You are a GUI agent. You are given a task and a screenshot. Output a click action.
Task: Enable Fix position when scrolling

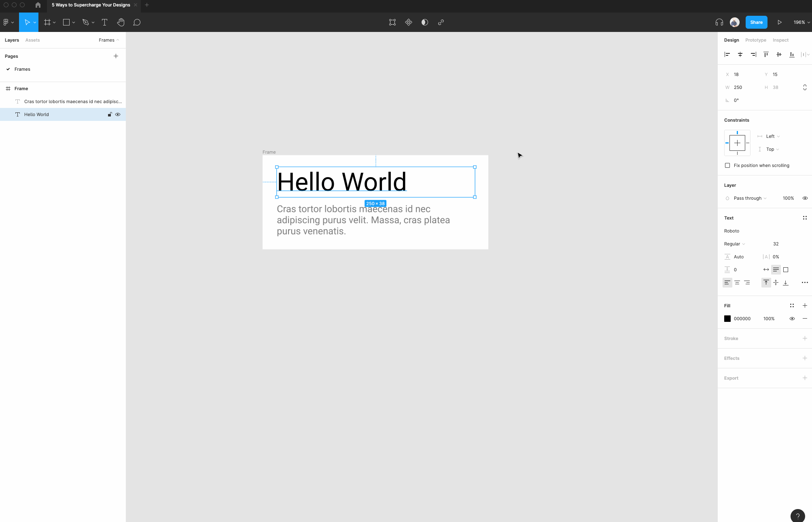[x=727, y=165]
